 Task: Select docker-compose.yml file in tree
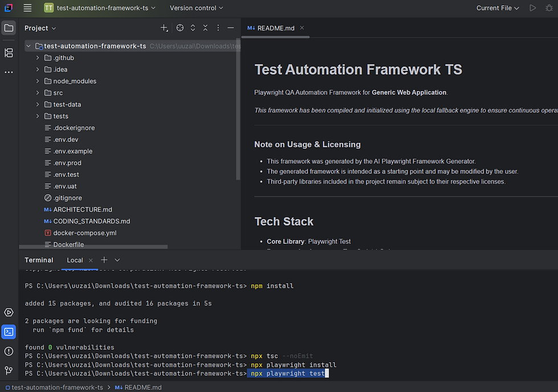(x=80, y=233)
